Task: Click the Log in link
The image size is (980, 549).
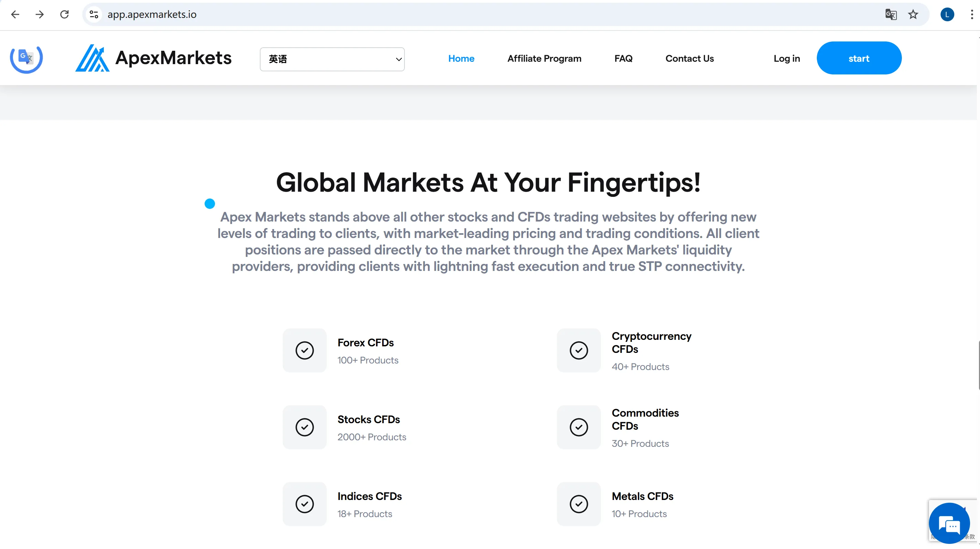Action: 786,58
